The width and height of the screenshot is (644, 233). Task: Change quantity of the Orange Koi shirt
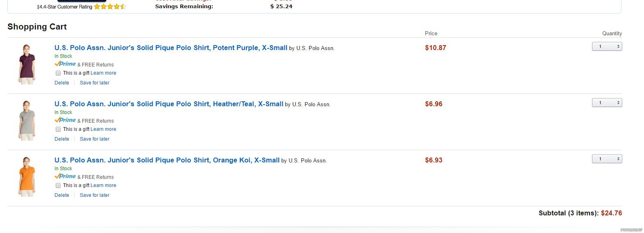pyautogui.click(x=607, y=159)
